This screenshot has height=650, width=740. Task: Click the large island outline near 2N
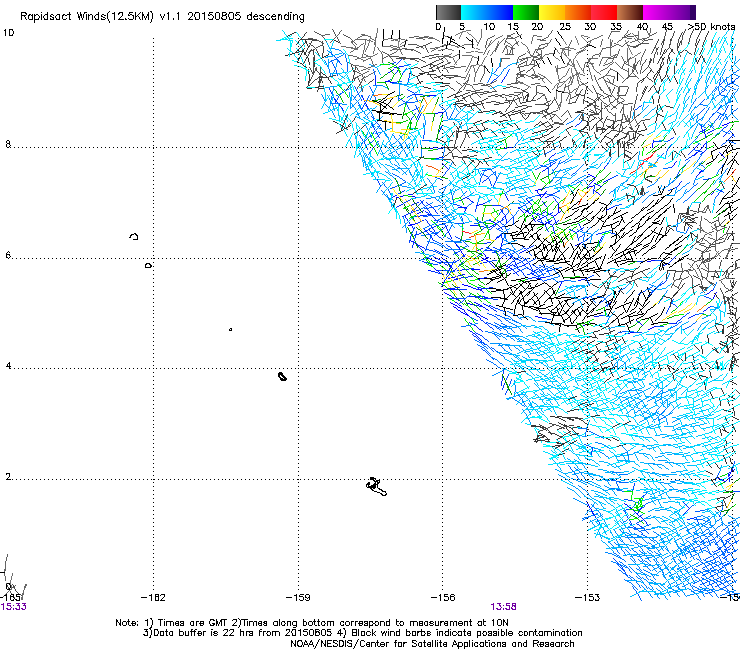coord(377,487)
